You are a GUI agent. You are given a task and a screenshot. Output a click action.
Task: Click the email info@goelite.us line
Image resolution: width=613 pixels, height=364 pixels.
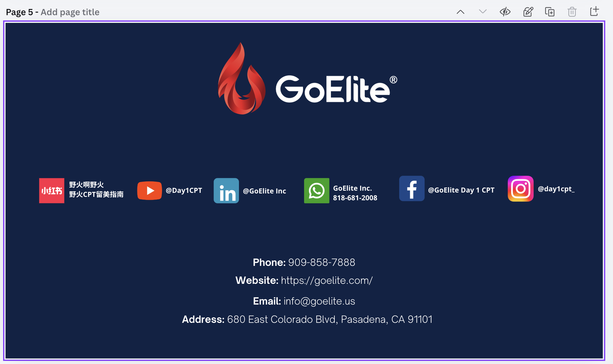(x=304, y=301)
